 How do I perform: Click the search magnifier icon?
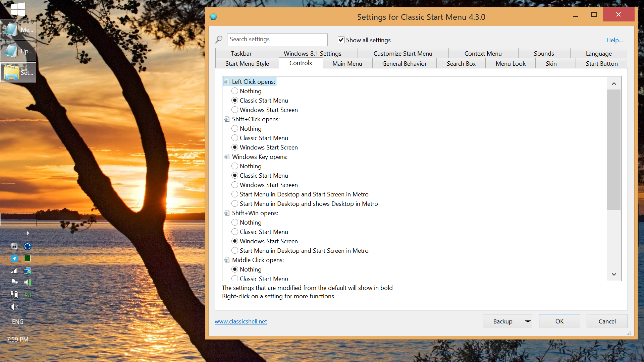[219, 40]
